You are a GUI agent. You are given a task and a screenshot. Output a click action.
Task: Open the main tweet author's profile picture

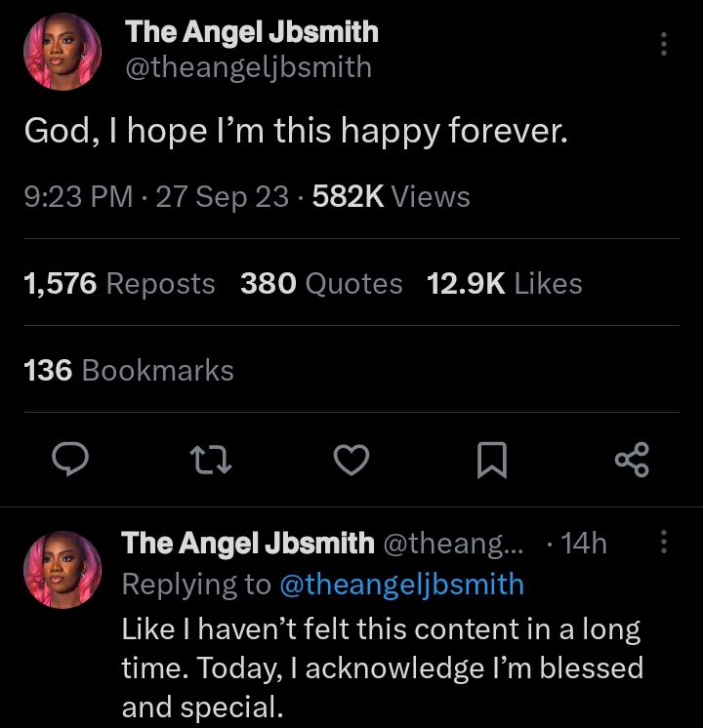coord(62,51)
